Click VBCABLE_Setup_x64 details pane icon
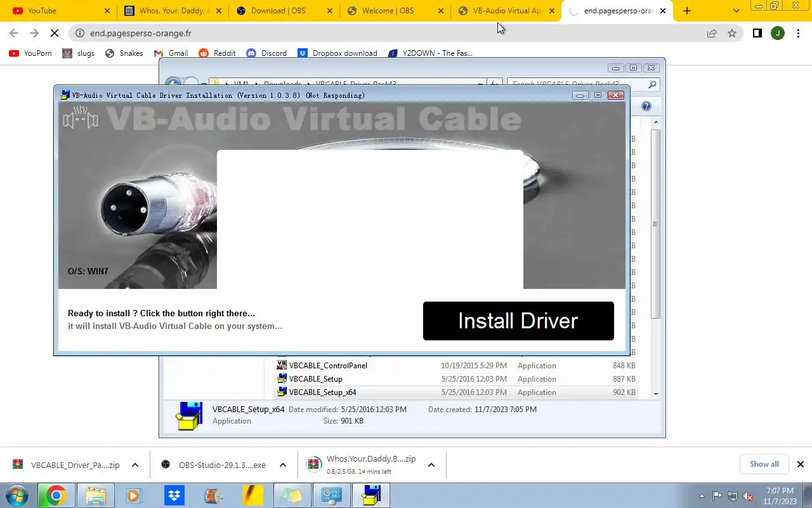 [x=189, y=415]
